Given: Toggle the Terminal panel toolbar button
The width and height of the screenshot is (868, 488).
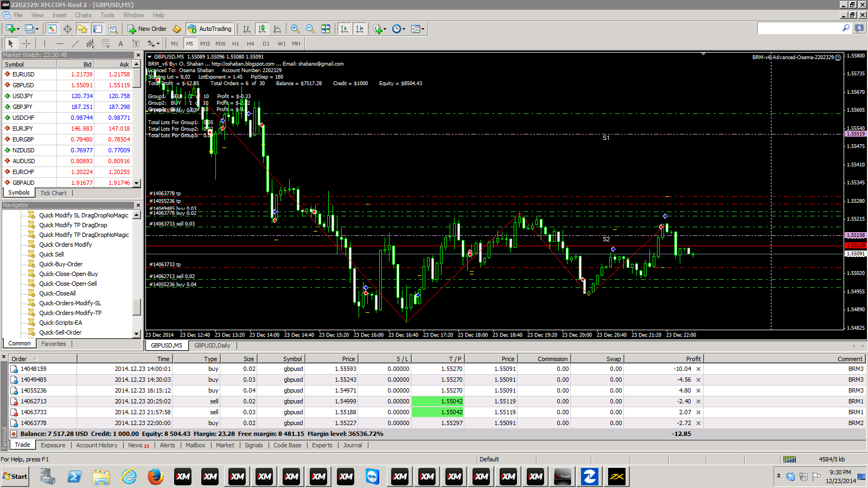Looking at the screenshot, I should [98, 29].
